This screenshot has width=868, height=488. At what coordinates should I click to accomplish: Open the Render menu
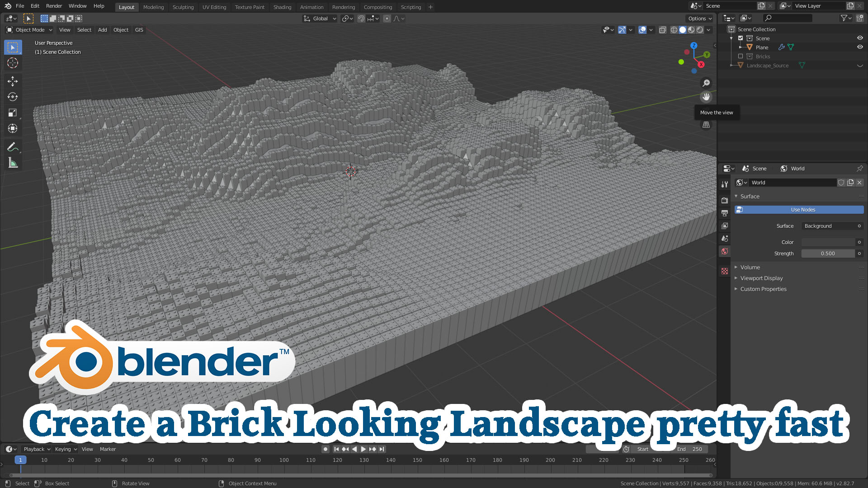pyautogui.click(x=54, y=6)
